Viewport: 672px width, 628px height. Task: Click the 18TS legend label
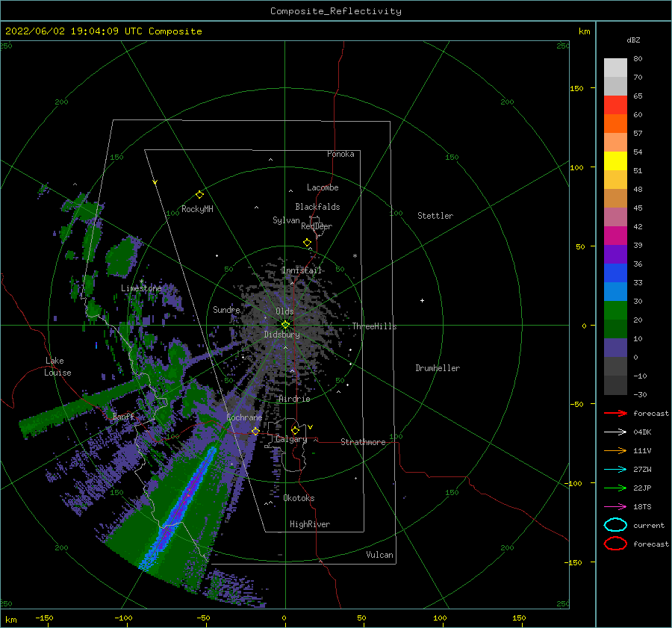[642, 506]
